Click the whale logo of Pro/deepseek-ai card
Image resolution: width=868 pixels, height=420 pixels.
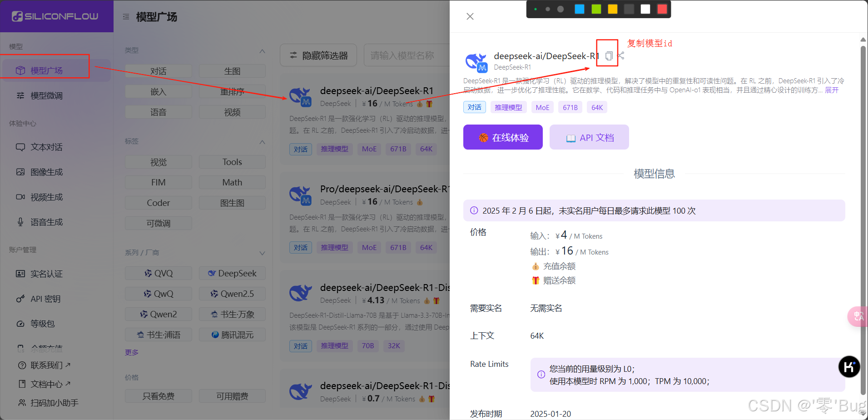click(301, 195)
